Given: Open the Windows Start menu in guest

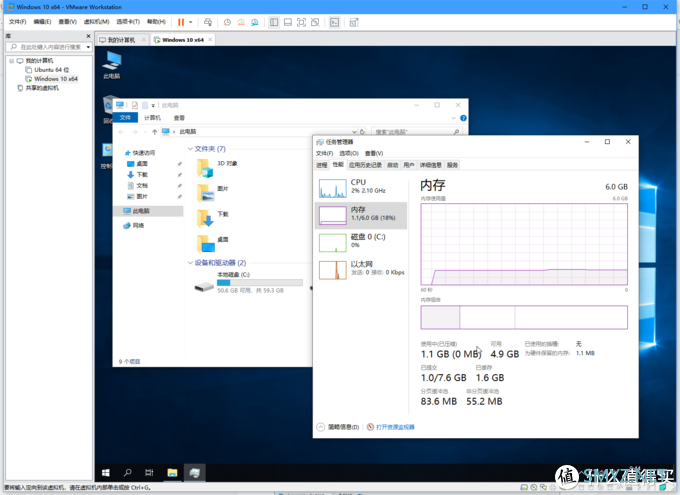Looking at the screenshot, I should point(105,472).
